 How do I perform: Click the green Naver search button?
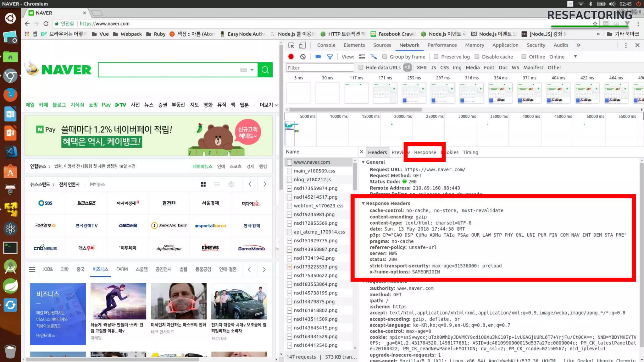(x=265, y=70)
